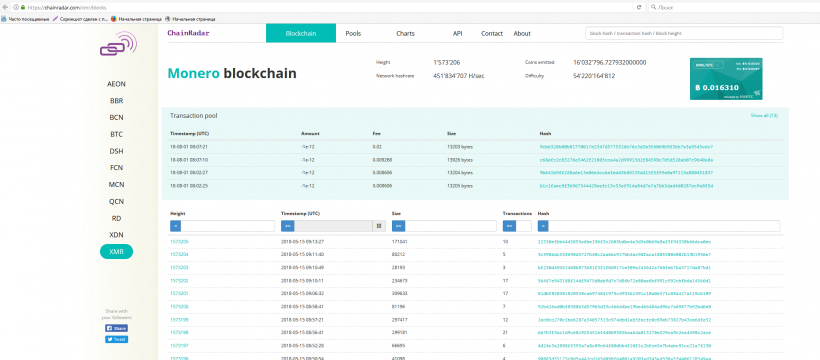Open the Hash filter operator button
The height and width of the screenshot is (360, 820).
coord(543,226)
